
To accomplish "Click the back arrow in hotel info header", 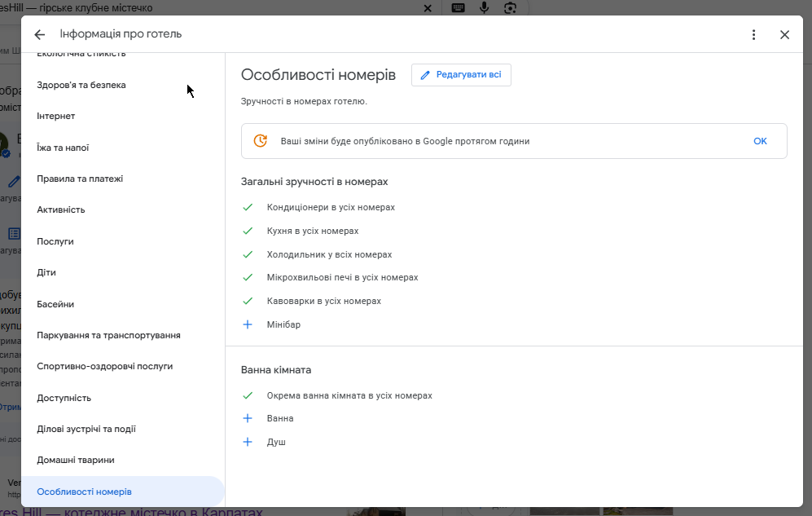I will [x=39, y=35].
